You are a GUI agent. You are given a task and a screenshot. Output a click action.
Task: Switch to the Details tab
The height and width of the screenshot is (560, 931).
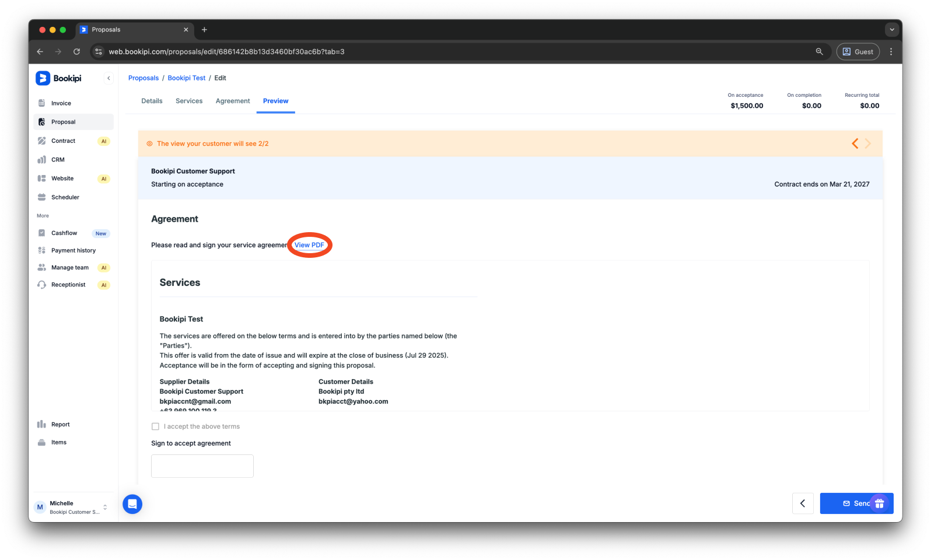(152, 101)
